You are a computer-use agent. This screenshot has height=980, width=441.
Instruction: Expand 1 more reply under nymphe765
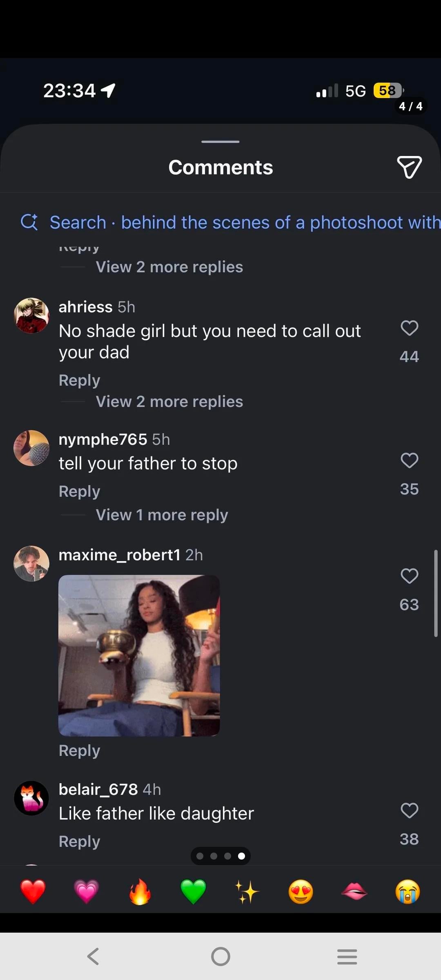coord(162,515)
